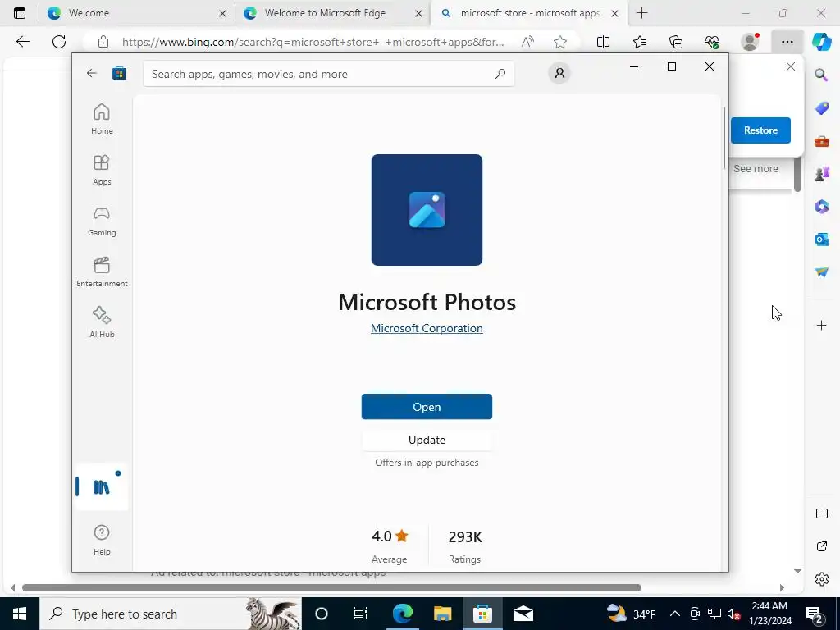Show hidden tray icons chevron
The width and height of the screenshot is (840, 630).
(x=675, y=614)
